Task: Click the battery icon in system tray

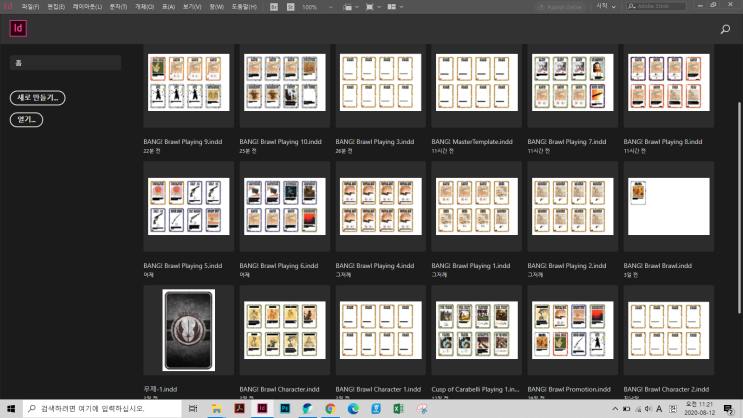Action: click(626, 409)
